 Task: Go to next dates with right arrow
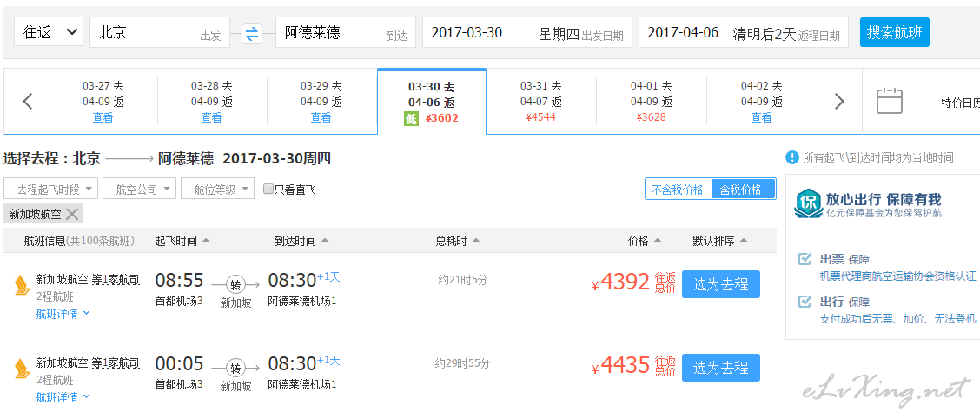tap(839, 102)
